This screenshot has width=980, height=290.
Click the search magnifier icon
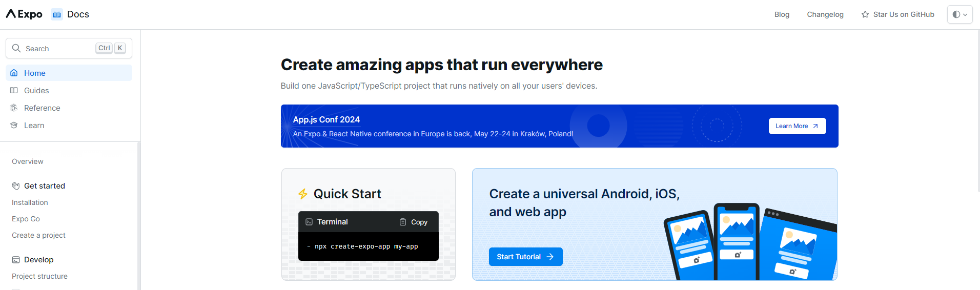16,48
